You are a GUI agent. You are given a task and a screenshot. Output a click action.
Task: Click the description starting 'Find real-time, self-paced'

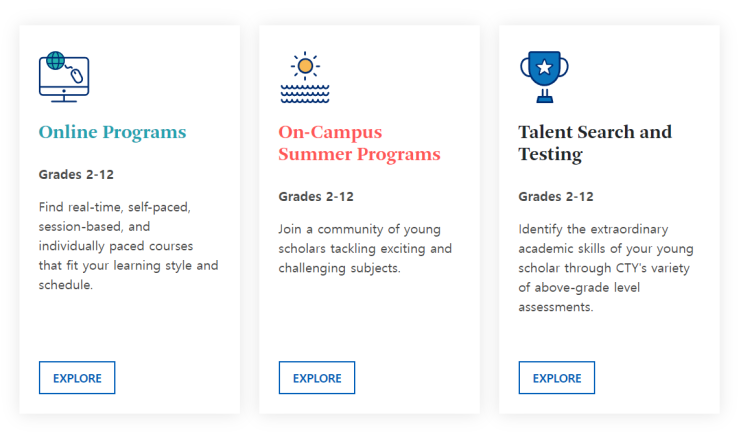pos(128,246)
